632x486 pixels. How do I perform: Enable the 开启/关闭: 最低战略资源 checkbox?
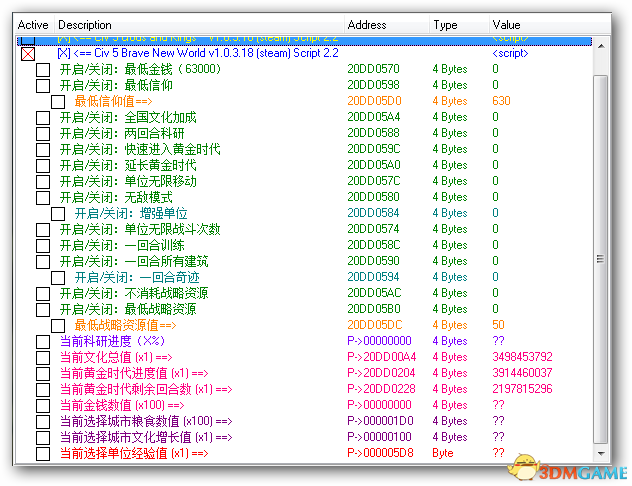click(x=43, y=310)
